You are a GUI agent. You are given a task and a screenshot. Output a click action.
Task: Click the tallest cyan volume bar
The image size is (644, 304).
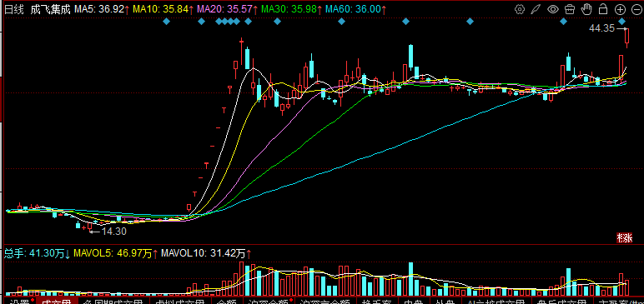pyautogui.click(x=410, y=279)
